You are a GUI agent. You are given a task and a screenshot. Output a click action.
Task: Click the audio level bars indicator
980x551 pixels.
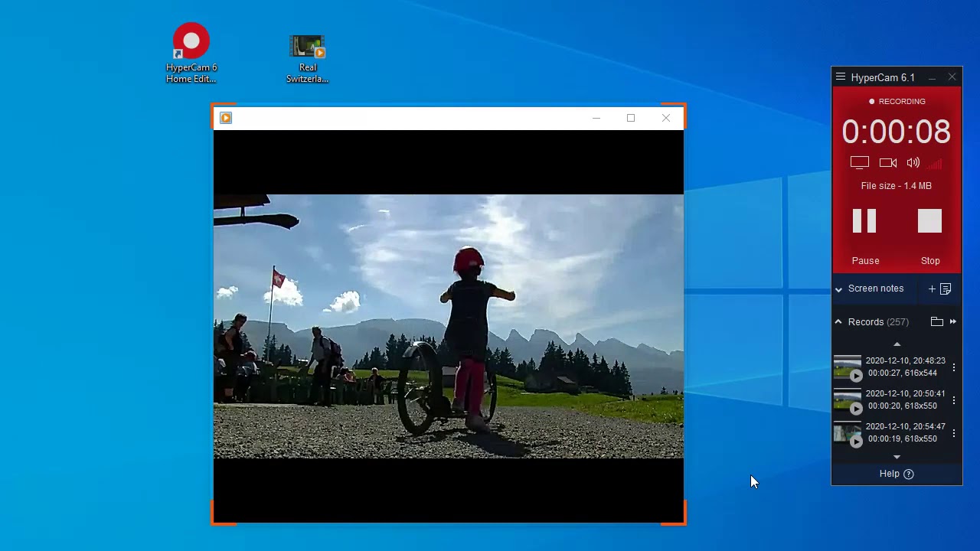(x=933, y=162)
